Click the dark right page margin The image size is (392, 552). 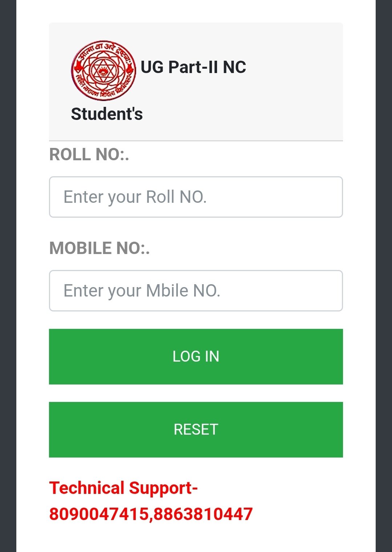[x=384, y=276]
